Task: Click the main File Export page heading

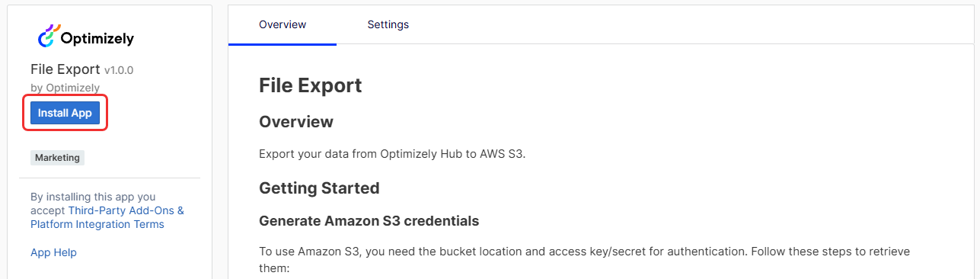Action: (311, 85)
